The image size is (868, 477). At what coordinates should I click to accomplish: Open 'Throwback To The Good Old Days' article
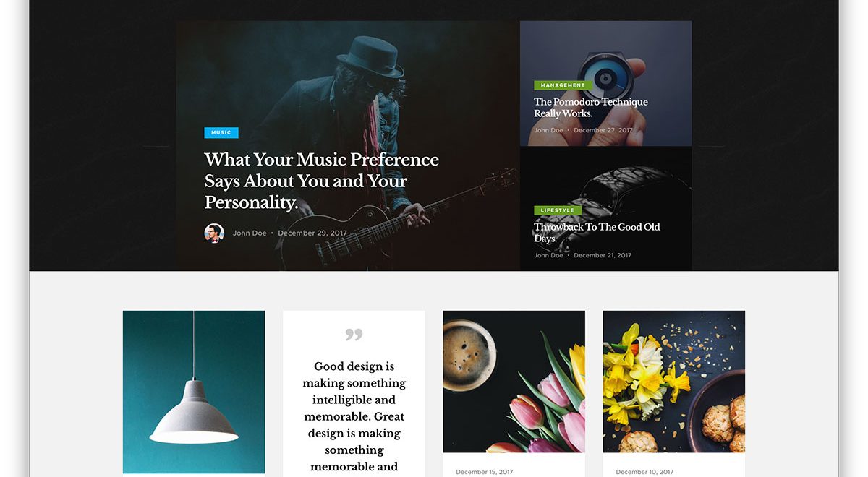597,233
